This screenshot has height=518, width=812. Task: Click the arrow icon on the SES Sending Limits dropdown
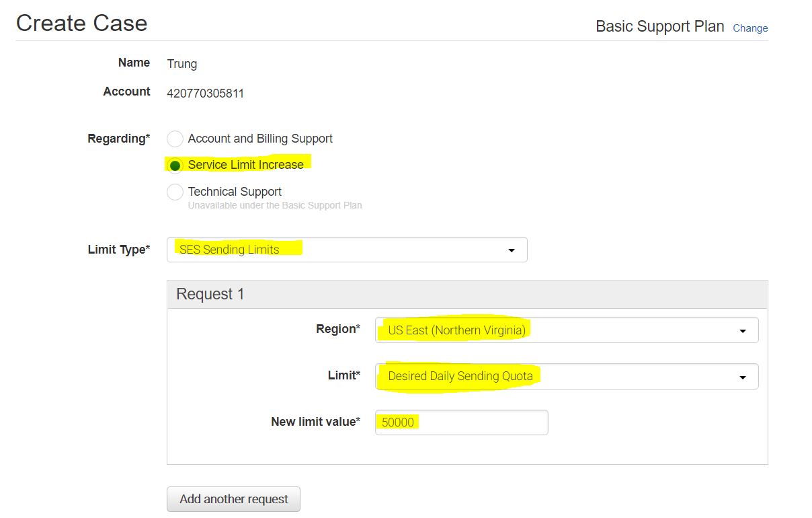point(512,250)
